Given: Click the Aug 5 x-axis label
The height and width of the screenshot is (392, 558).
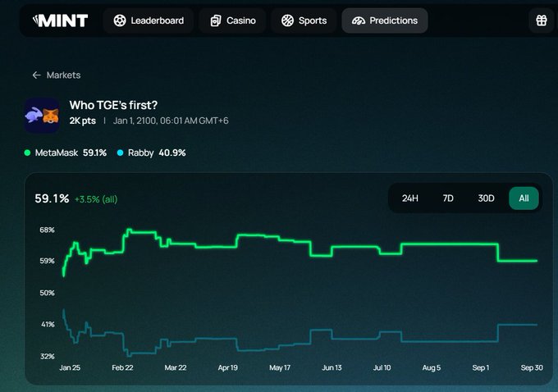Looking at the screenshot, I should click(432, 368).
